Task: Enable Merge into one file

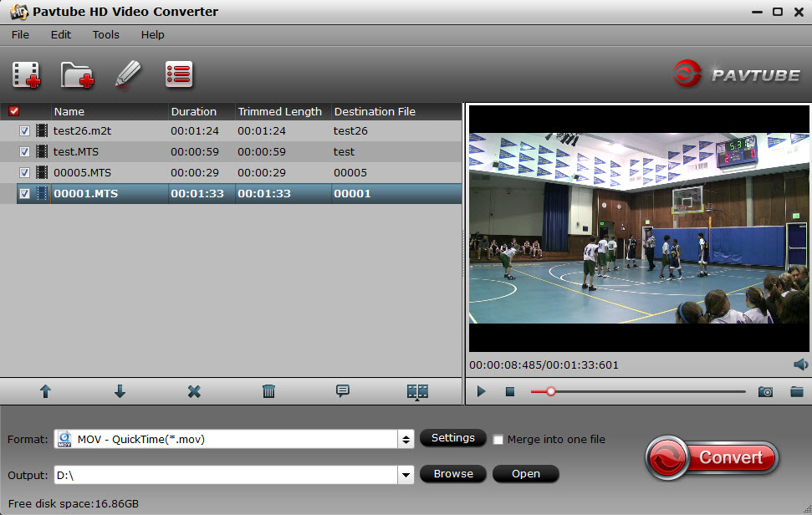Action: pos(498,439)
